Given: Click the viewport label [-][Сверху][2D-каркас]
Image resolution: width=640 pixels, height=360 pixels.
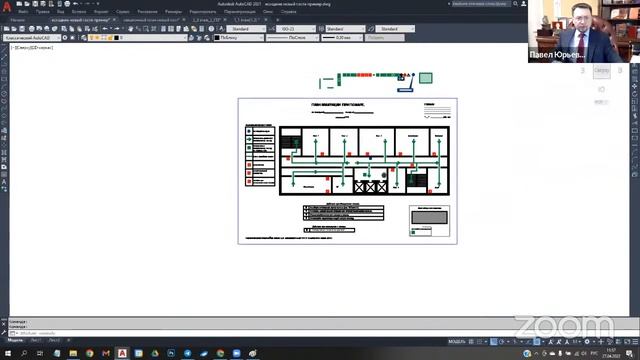Looking at the screenshot, I should (x=32, y=48).
